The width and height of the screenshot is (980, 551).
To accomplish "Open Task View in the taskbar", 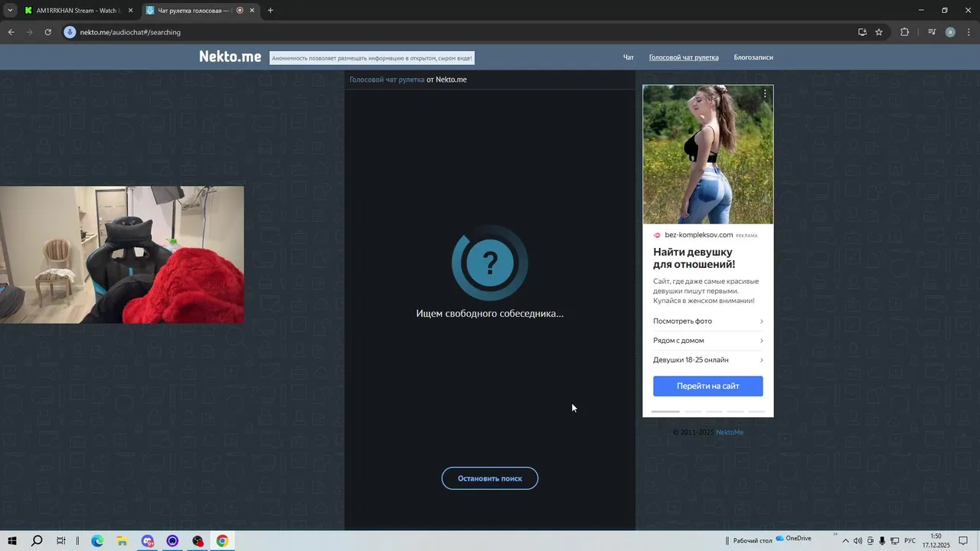I will pos(61,541).
